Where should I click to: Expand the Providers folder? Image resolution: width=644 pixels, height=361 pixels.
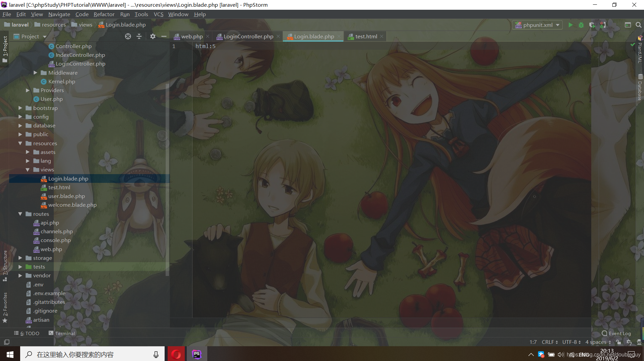28,90
